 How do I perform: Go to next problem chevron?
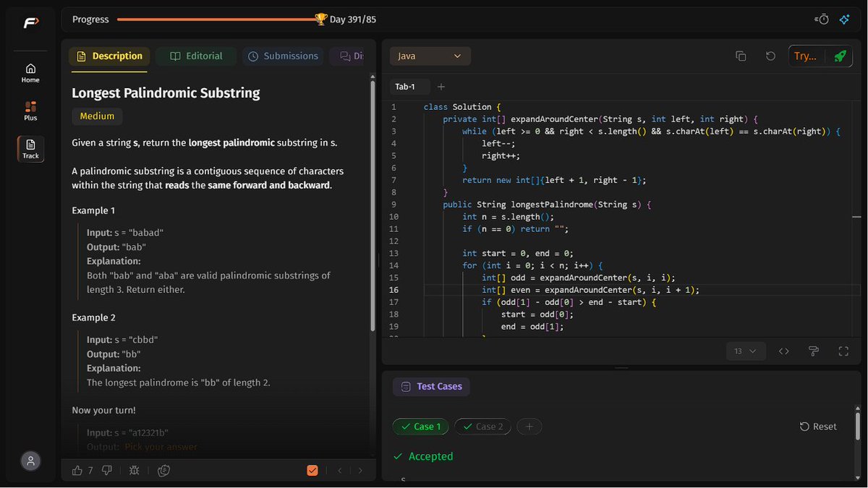pos(361,470)
